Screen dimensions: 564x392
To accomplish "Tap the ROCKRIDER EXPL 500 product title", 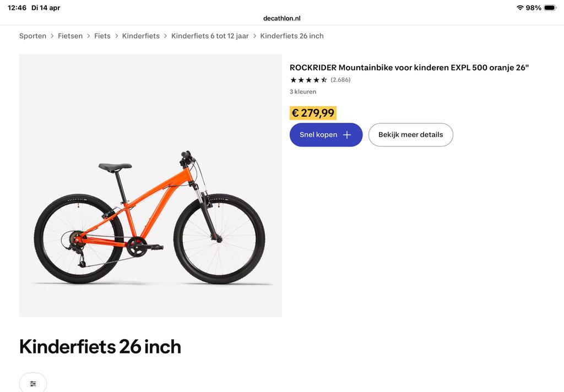I will (409, 67).
